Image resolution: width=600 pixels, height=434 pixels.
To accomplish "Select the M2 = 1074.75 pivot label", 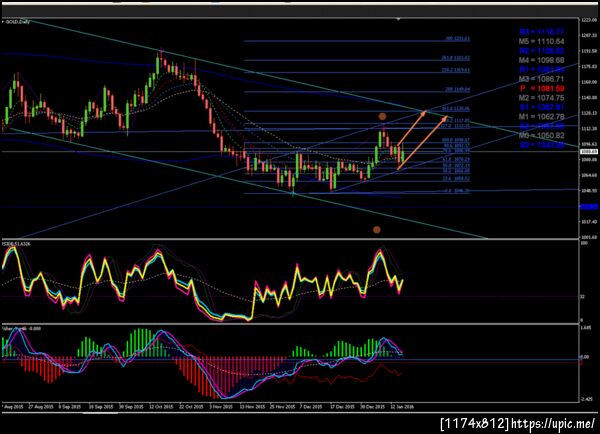I will click(x=541, y=98).
